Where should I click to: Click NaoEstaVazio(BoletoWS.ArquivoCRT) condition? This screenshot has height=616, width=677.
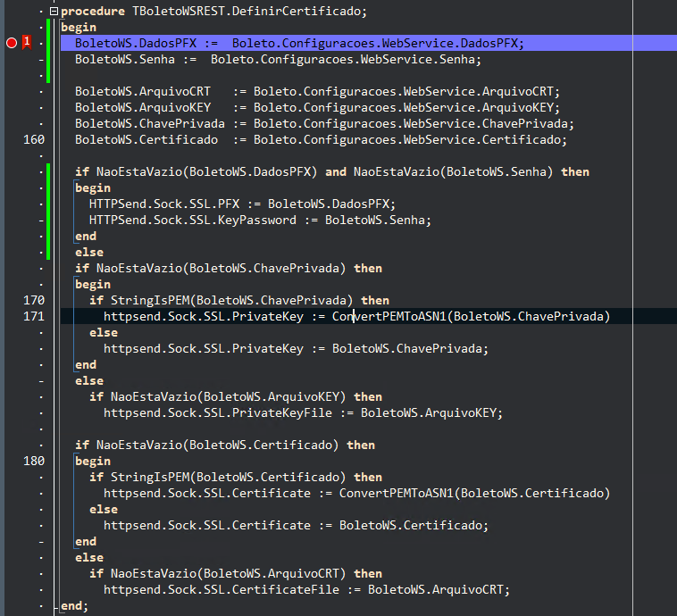tap(229, 574)
